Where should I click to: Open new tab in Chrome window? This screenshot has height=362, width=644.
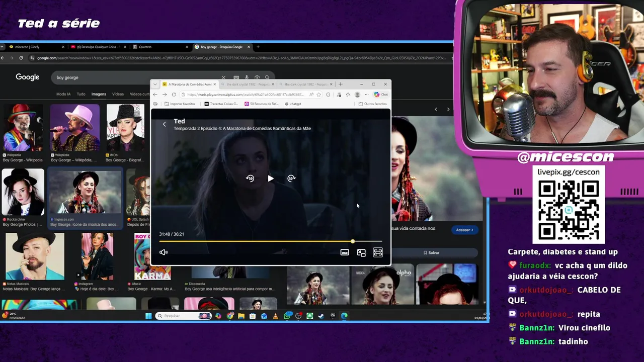[x=258, y=47]
